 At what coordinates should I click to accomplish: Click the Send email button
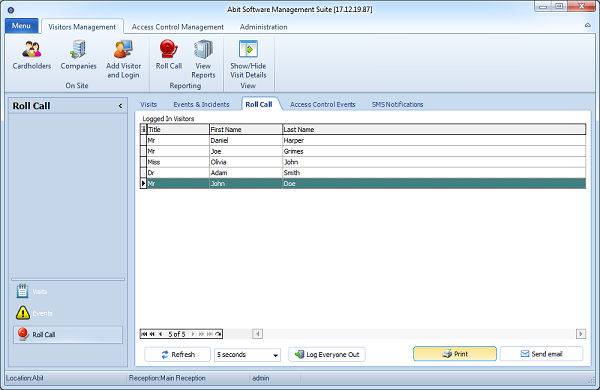tap(541, 354)
